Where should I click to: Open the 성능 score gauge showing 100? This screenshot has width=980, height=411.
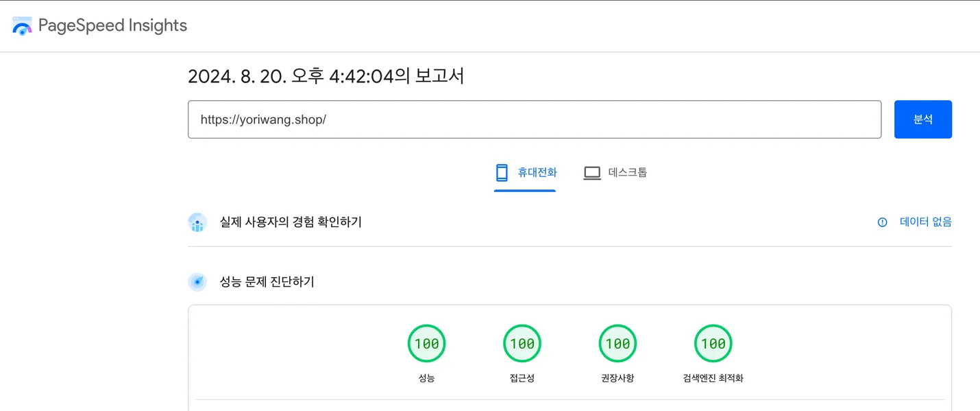pyautogui.click(x=427, y=344)
